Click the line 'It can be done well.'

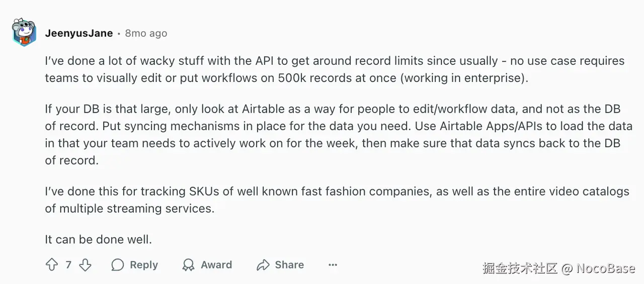click(x=98, y=240)
